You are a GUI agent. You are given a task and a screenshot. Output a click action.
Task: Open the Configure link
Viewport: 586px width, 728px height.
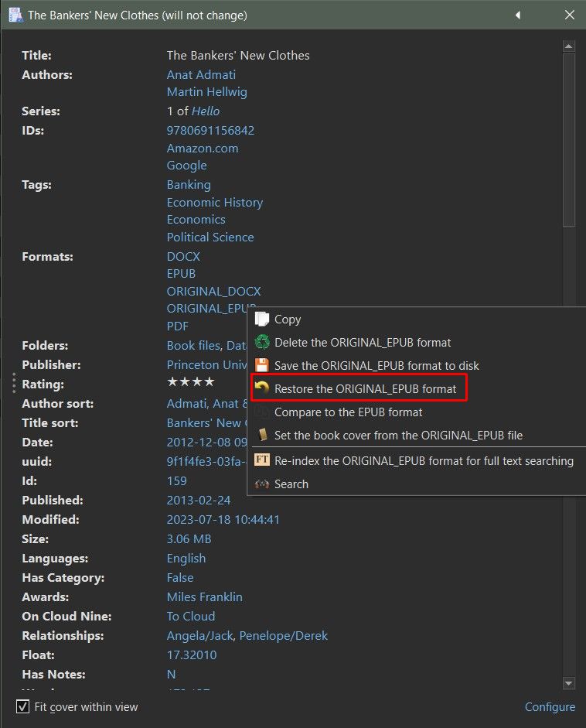tap(550, 706)
